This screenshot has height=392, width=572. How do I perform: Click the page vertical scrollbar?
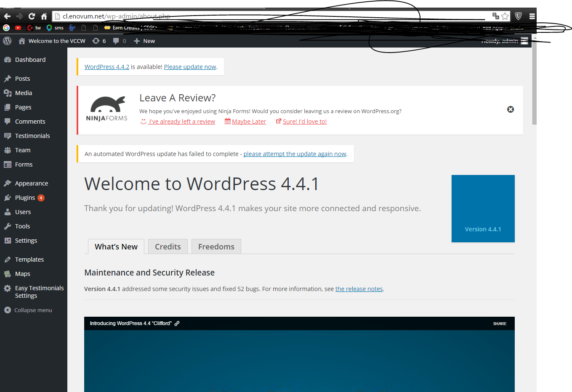(535, 82)
